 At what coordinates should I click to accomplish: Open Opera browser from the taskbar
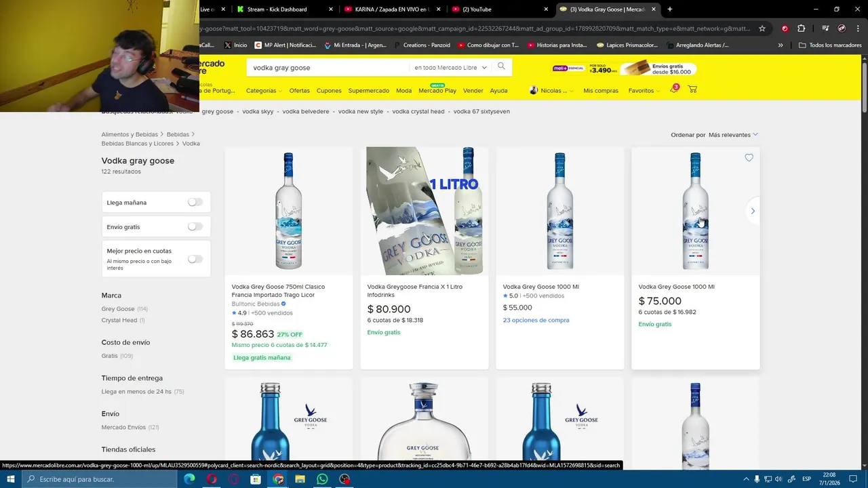coord(212,479)
